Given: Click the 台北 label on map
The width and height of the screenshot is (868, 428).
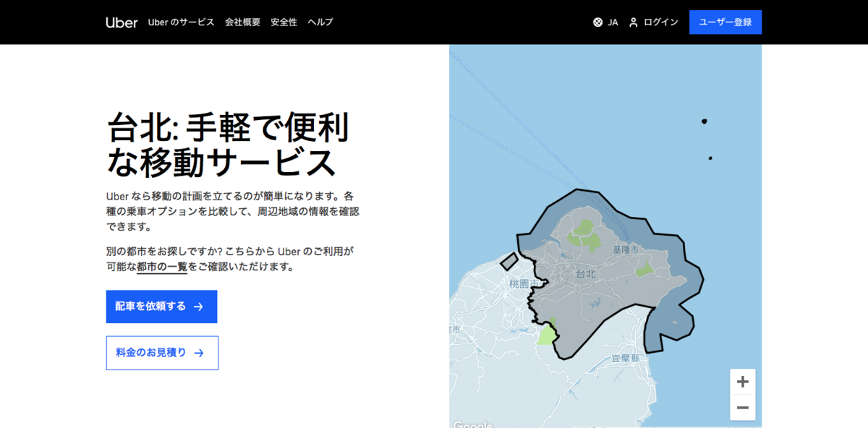Looking at the screenshot, I should (586, 274).
